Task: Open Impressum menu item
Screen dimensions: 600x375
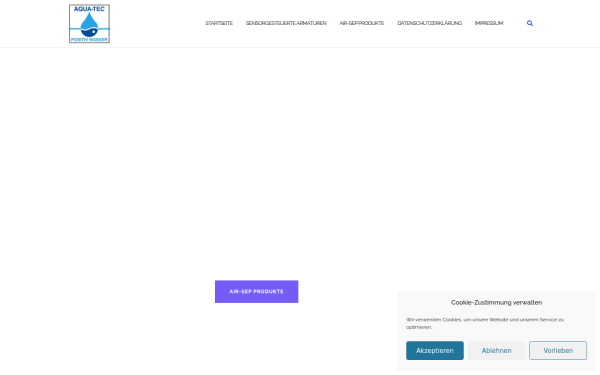Action: [x=489, y=23]
